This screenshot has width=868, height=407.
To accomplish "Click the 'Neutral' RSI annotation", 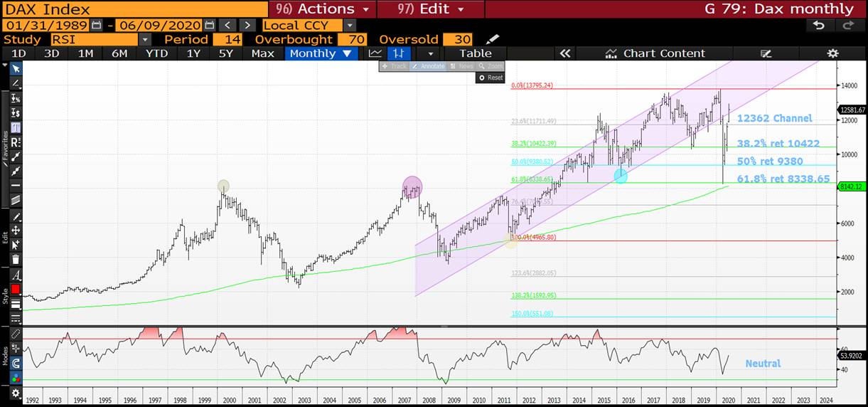I will [763, 363].
